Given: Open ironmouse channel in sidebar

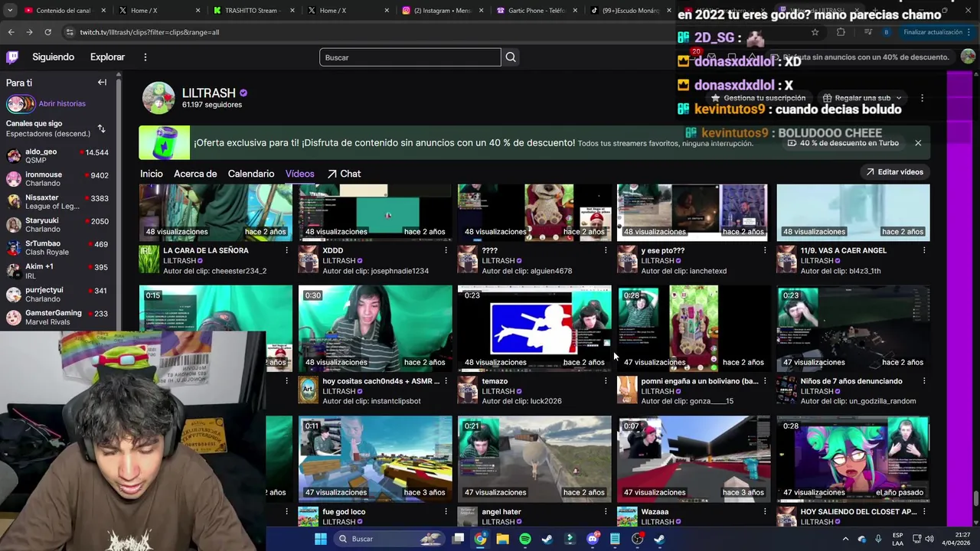Looking at the screenshot, I should coord(57,179).
